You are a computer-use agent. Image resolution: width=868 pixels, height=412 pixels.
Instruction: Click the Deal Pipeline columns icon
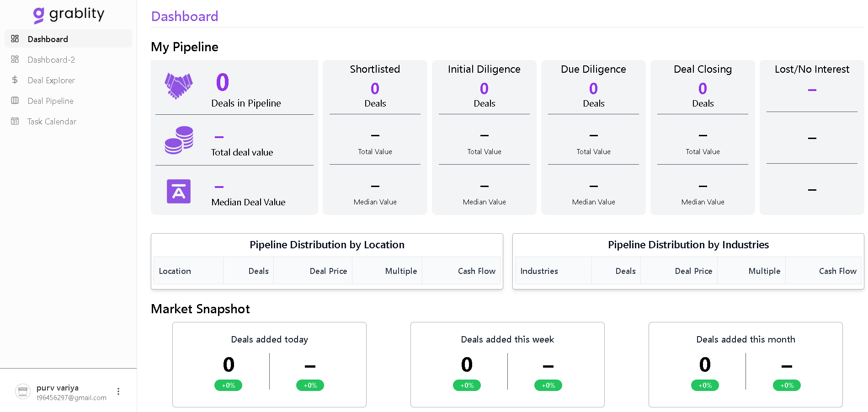(x=15, y=101)
